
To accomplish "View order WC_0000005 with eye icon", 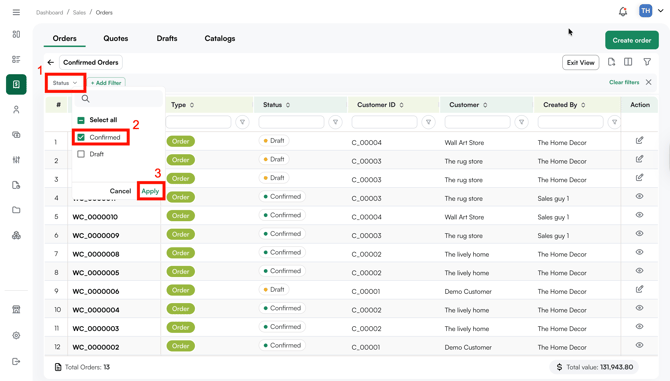I will (x=639, y=271).
